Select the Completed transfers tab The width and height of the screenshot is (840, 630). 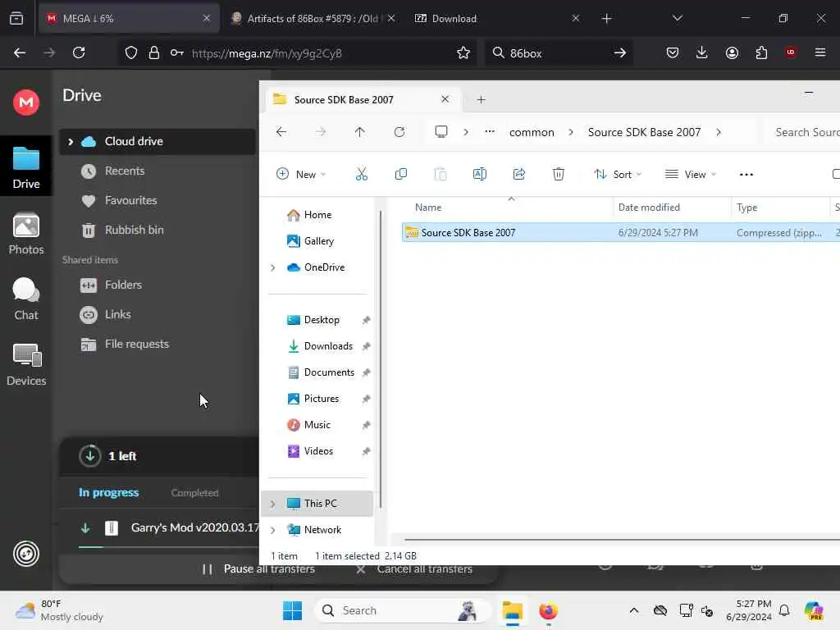click(194, 493)
